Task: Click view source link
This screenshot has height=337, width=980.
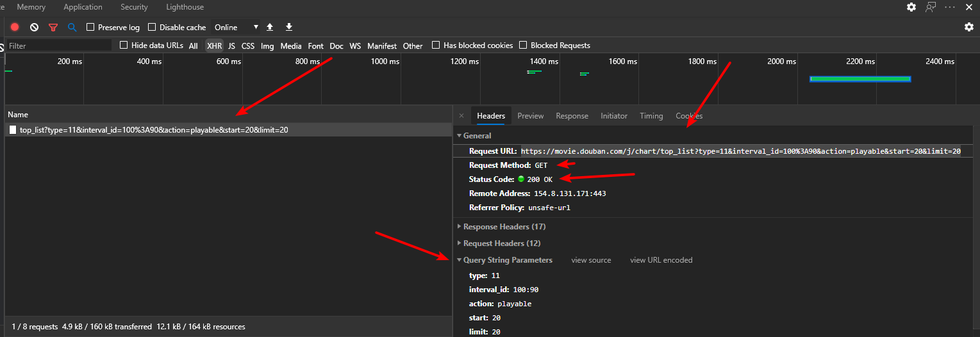Action: click(591, 260)
